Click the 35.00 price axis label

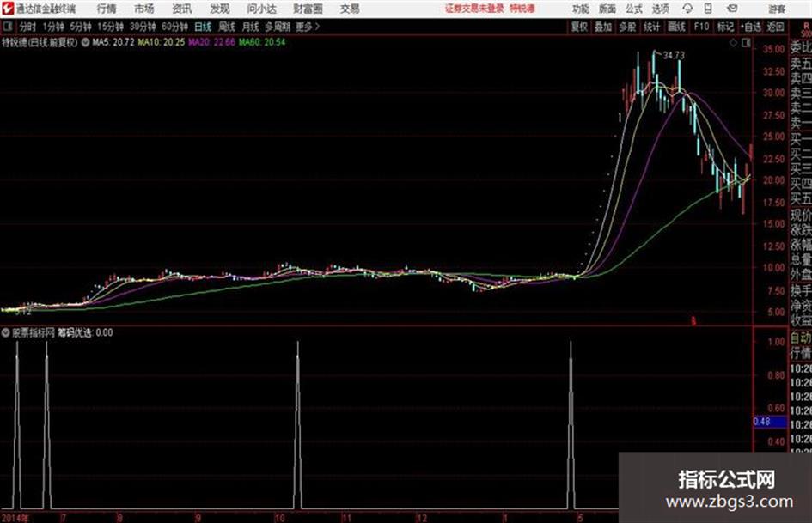click(x=773, y=49)
